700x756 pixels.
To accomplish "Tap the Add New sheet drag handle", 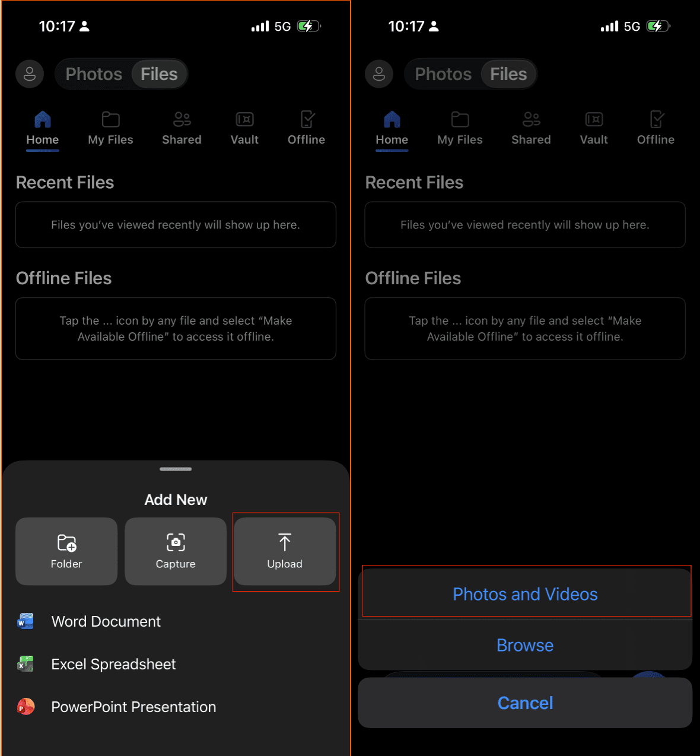I will coord(175,469).
